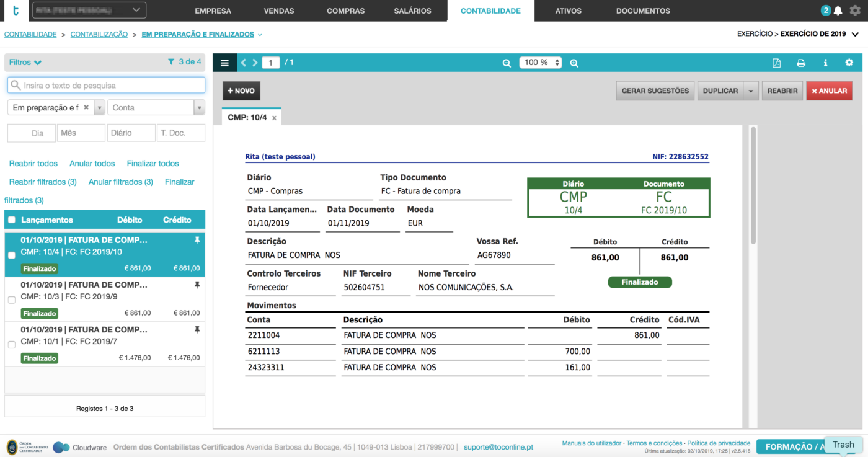Open viewer settings with the gear icon
This screenshot has height=457, width=868.
tap(849, 62)
